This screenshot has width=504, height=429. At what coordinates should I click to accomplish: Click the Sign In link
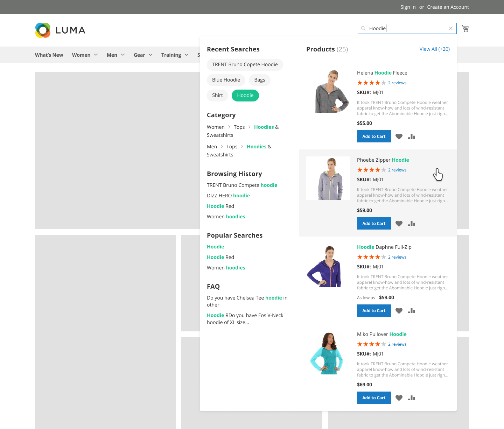[408, 7]
